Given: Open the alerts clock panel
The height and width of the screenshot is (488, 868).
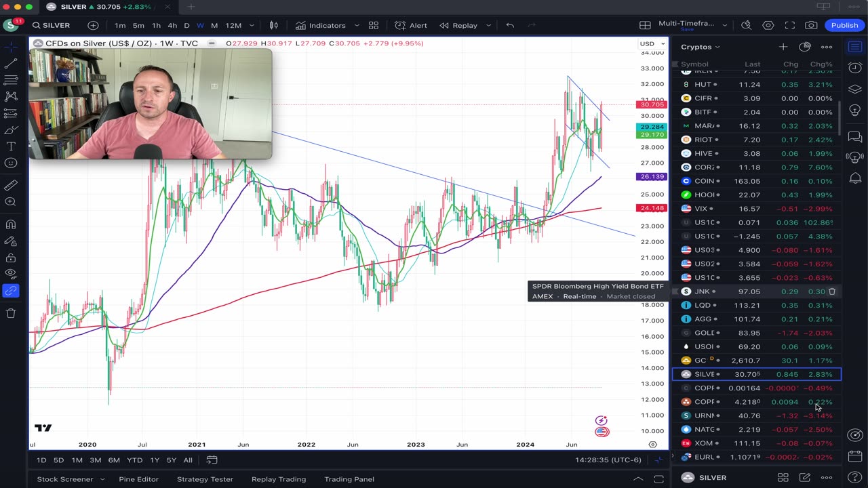Looking at the screenshot, I should pyautogui.click(x=855, y=68).
